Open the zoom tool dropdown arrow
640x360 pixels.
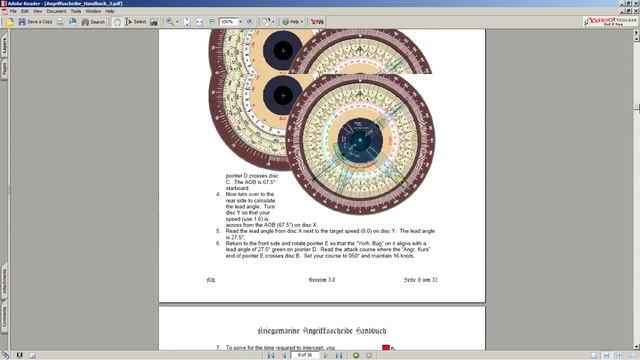(x=177, y=22)
